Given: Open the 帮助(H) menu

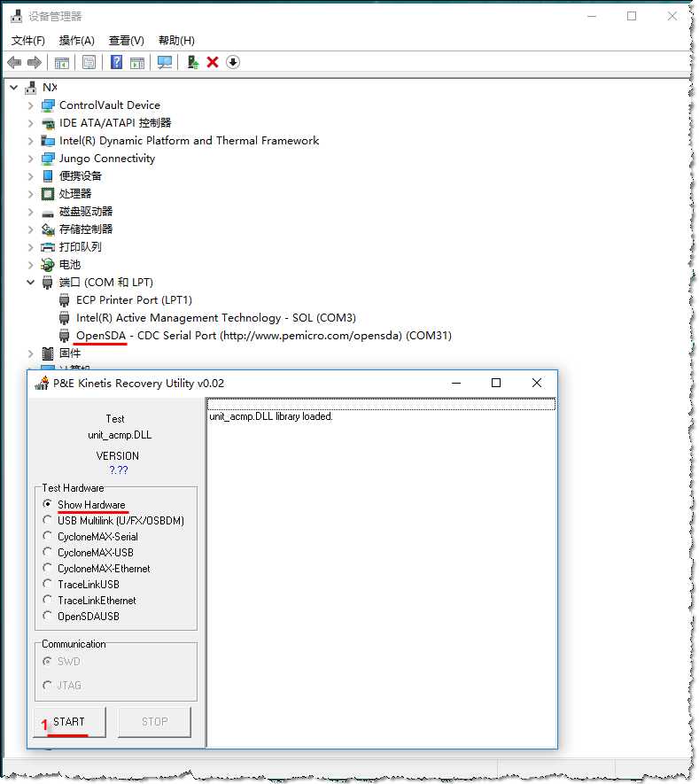Looking at the screenshot, I should [x=176, y=41].
